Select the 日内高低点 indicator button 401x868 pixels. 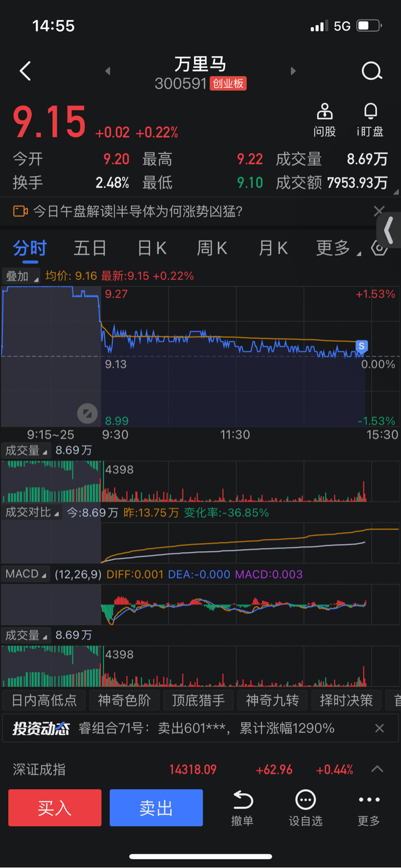point(44,700)
